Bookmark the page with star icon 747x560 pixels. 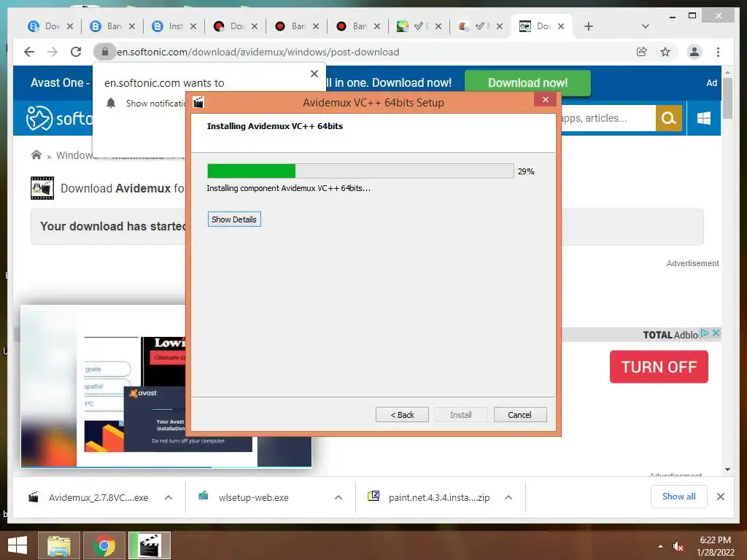click(665, 52)
